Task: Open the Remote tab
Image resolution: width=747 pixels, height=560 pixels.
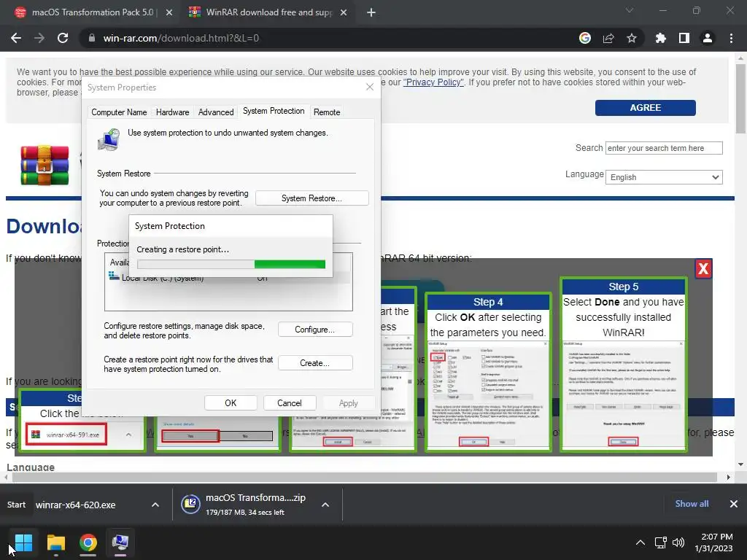Action: (x=327, y=112)
